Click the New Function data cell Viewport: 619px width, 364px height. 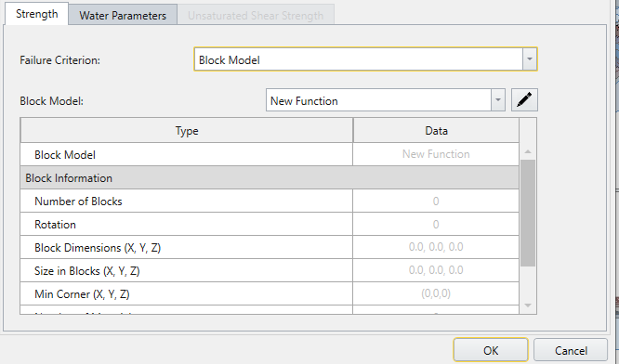[436, 154]
